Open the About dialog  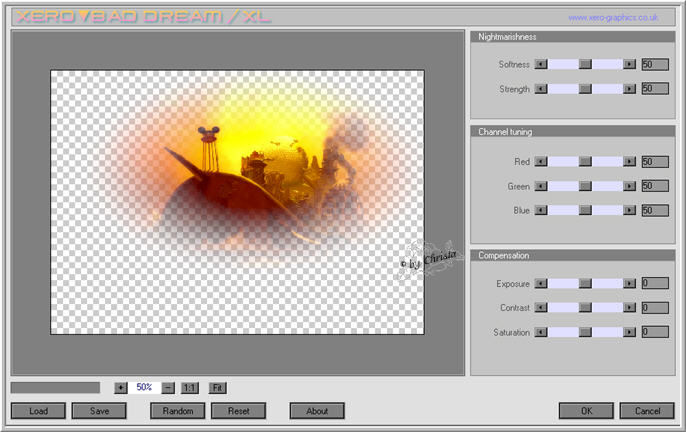point(317,411)
